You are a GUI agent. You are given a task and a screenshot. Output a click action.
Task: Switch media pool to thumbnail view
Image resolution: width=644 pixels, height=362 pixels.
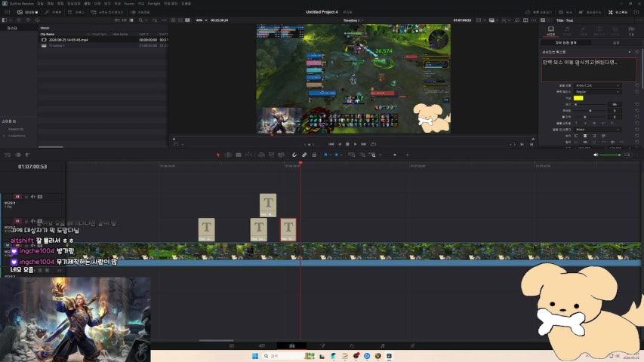[x=124, y=20]
